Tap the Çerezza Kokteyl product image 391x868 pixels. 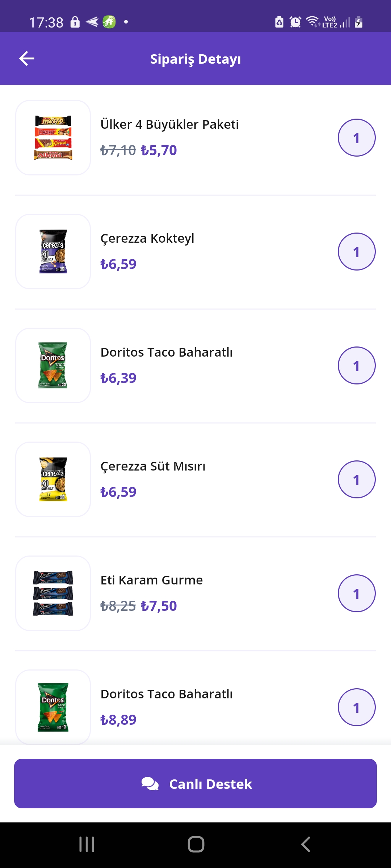pos(53,252)
